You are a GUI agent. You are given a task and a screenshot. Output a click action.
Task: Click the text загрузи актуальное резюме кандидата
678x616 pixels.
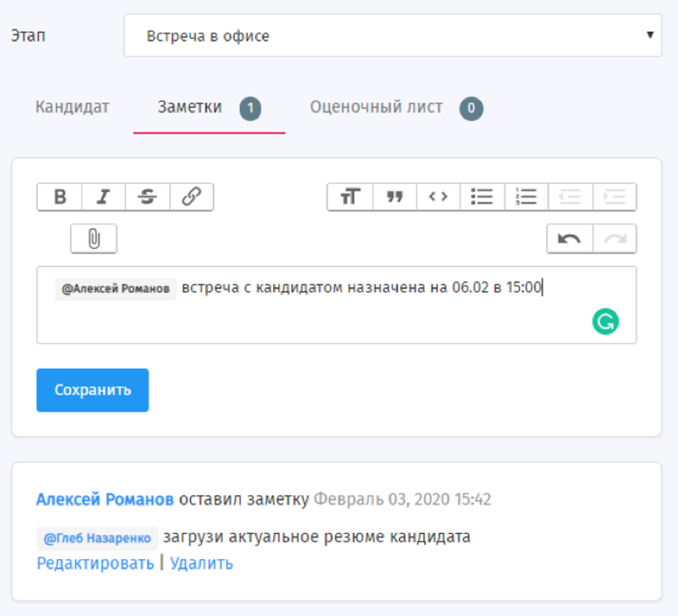pos(317,537)
